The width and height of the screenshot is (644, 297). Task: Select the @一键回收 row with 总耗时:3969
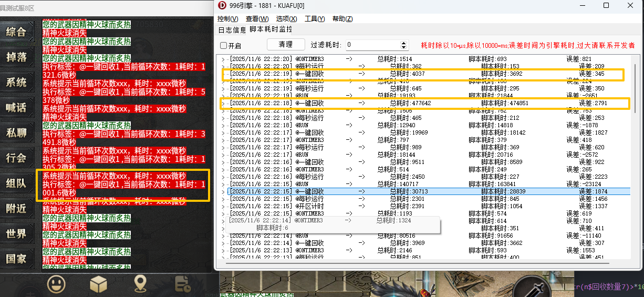(x=428, y=243)
